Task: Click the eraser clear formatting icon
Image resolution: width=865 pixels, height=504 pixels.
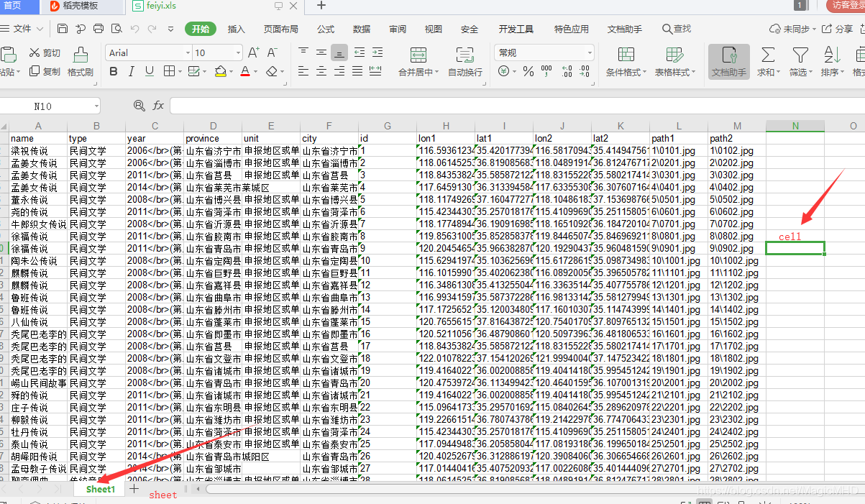Action: coord(271,72)
